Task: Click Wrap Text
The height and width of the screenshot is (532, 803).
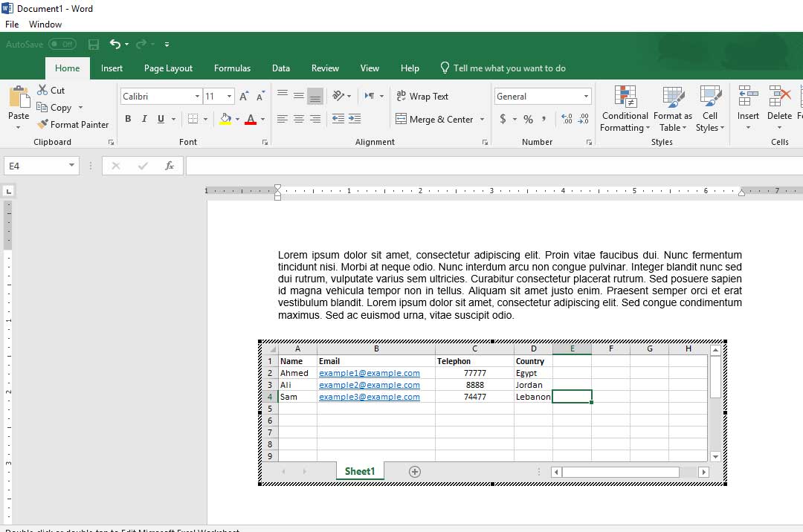Action: click(x=422, y=96)
